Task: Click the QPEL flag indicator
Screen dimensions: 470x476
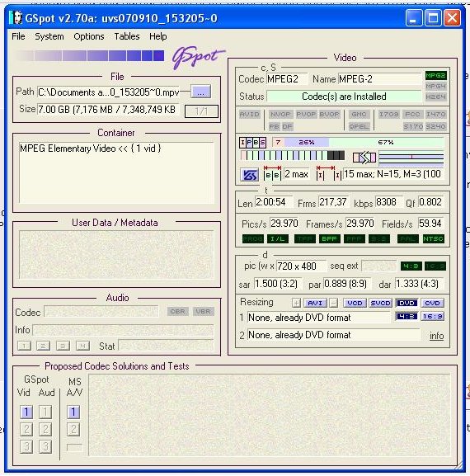Action: [x=359, y=126]
